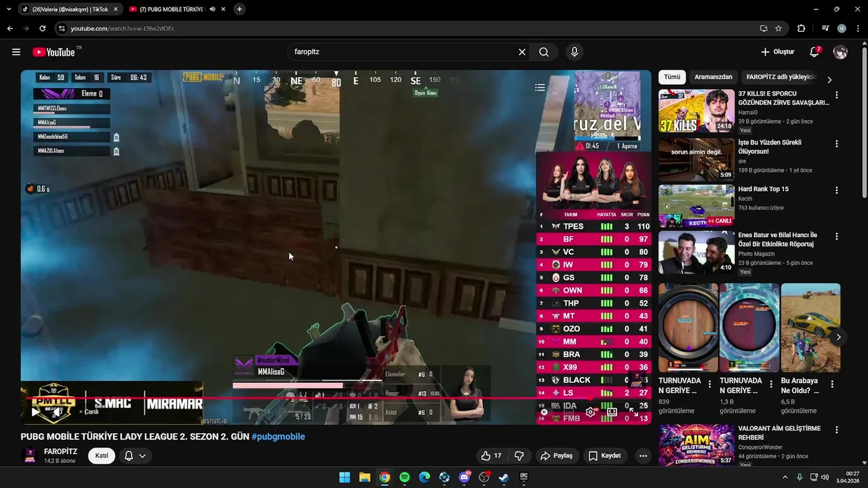Open the YouTube guide hamburger menu
Screen dimensions: 868x488
pos(16,52)
